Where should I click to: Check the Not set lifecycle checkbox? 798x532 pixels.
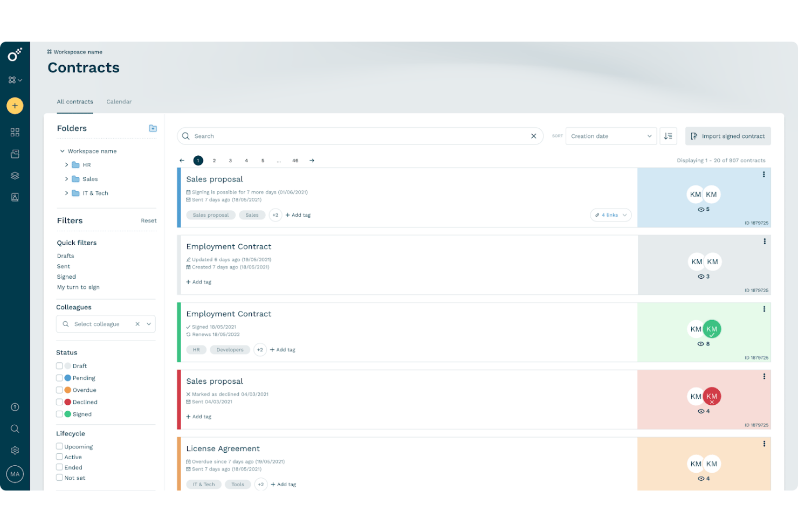click(x=59, y=478)
